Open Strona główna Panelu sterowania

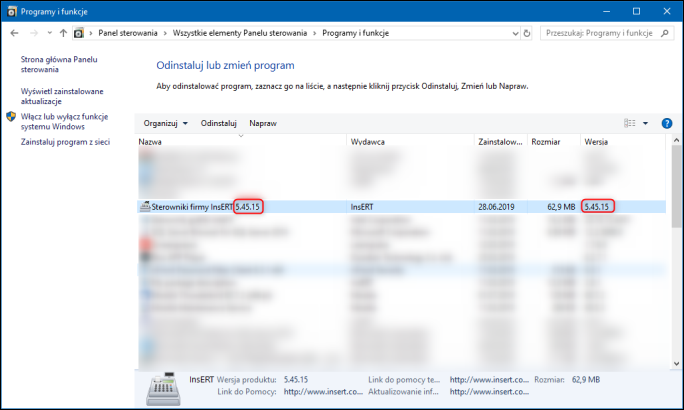coord(59,65)
